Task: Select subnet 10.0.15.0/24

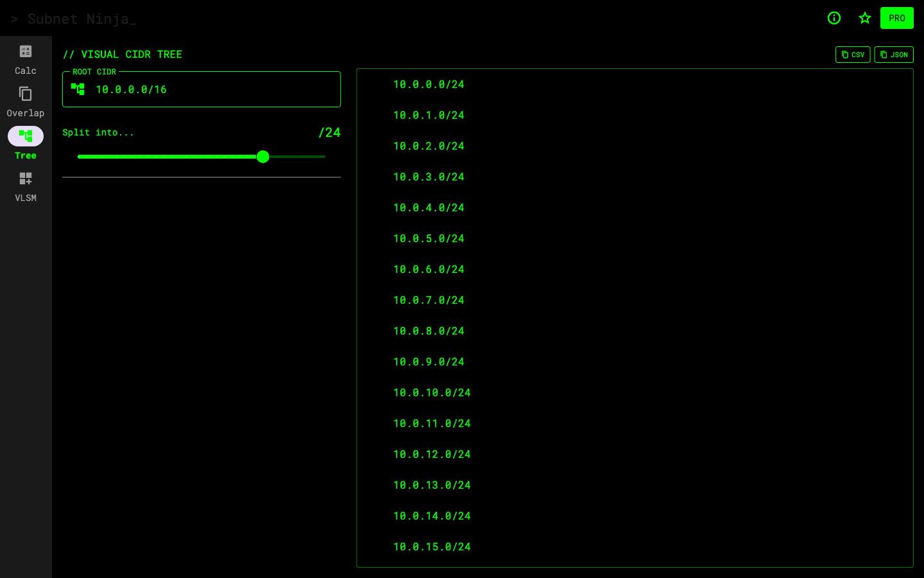Action: (x=432, y=547)
